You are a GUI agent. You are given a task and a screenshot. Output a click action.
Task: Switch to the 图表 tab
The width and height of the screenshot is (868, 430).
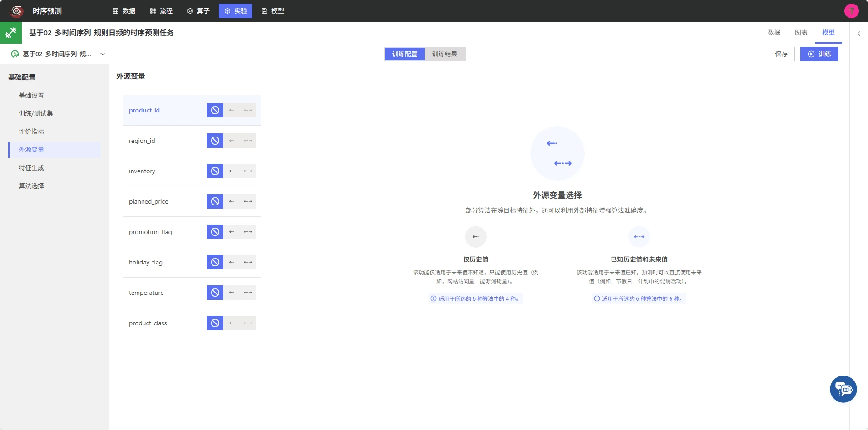click(801, 33)
